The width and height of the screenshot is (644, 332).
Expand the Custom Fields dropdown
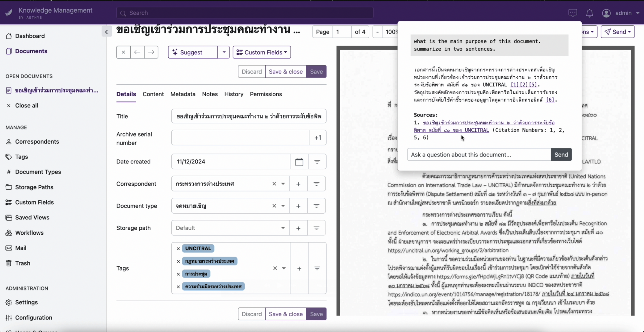262,52
